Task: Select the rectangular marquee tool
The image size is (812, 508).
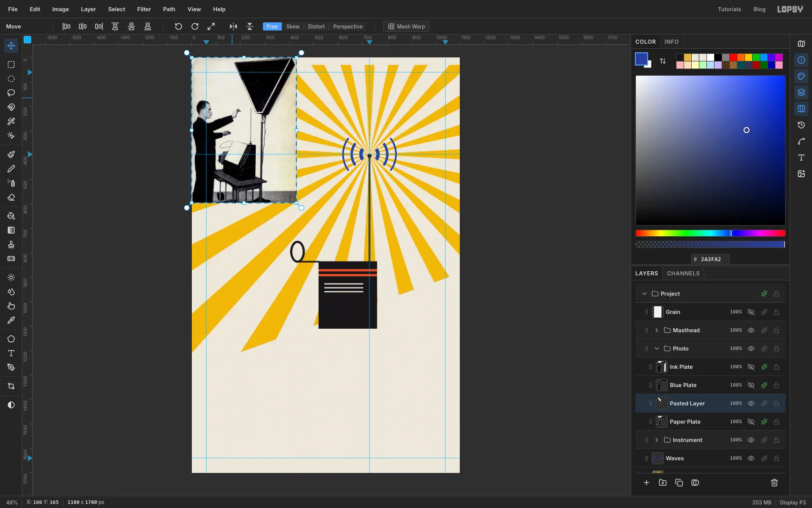Action: pos(11,65)
